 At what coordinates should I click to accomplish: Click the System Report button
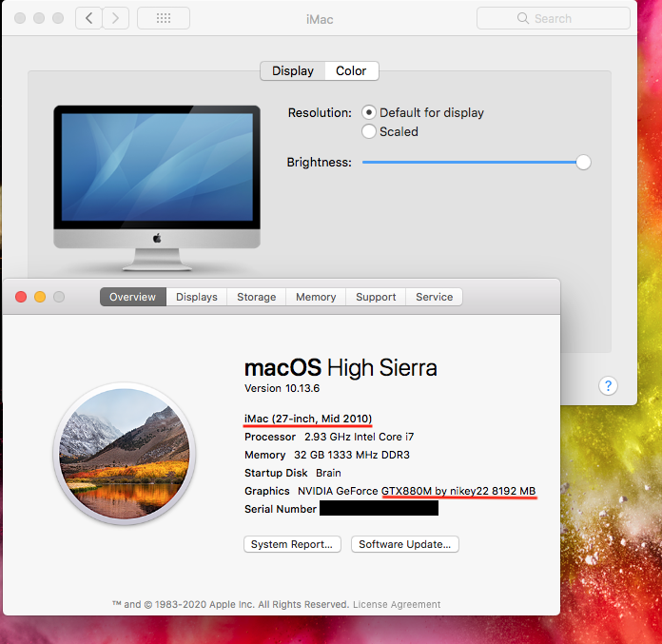point(292,544)
